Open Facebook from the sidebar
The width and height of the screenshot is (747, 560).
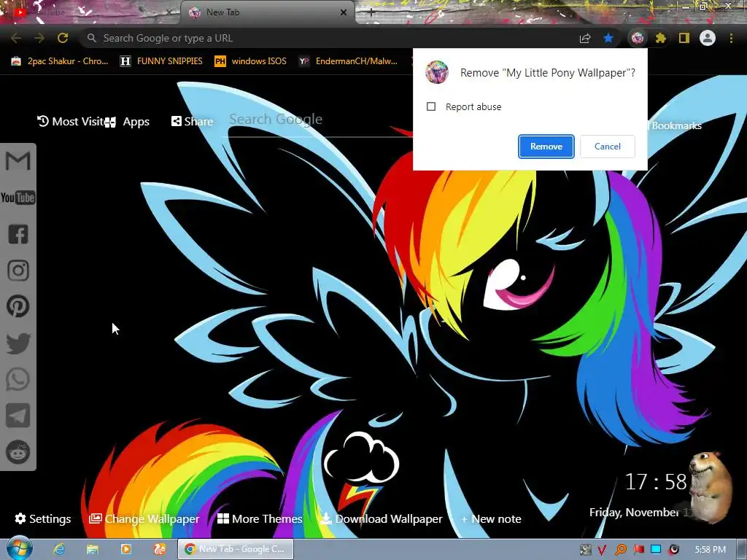tap(18, 234)
